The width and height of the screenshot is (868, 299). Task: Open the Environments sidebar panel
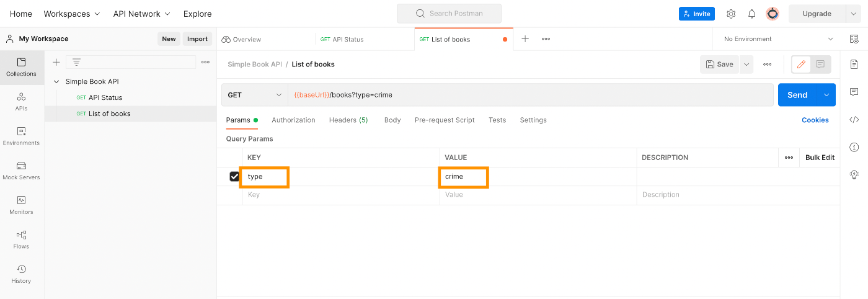click(x=22, y=136)
